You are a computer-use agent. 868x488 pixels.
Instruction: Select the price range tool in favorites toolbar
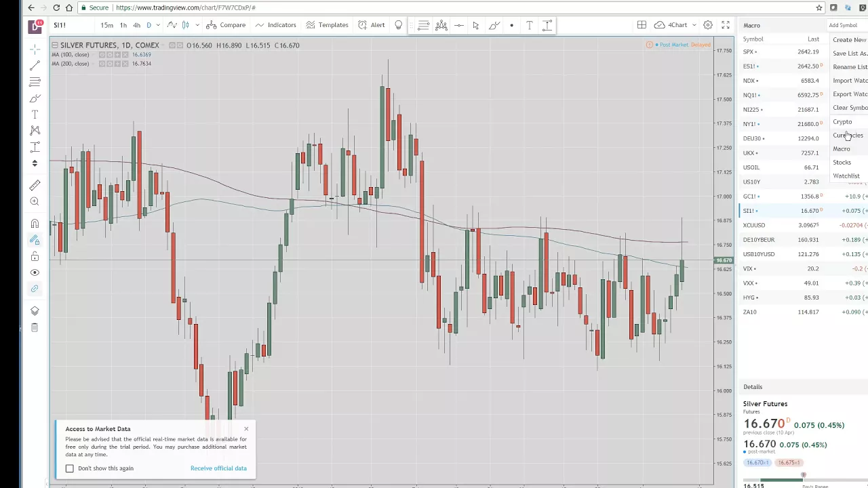(x=547, y=25)
